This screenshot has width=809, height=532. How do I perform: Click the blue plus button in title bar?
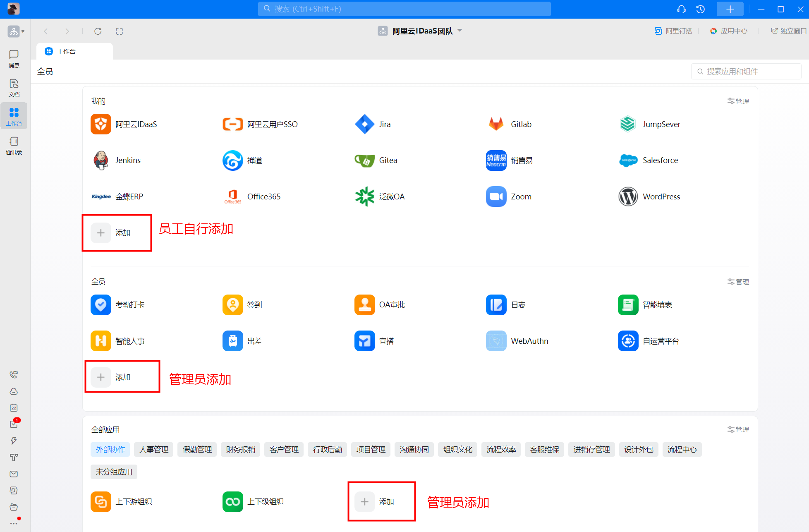pos(730,9)
